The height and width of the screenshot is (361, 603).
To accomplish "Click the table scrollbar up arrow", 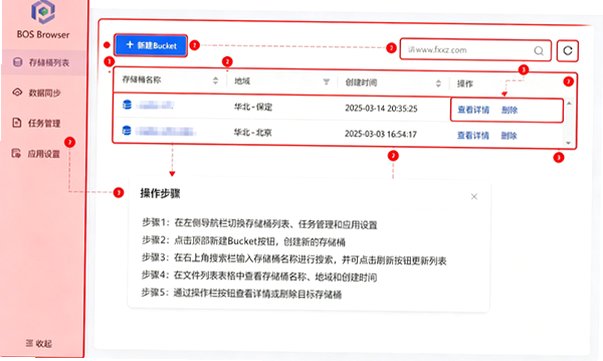I will (569, 103).
